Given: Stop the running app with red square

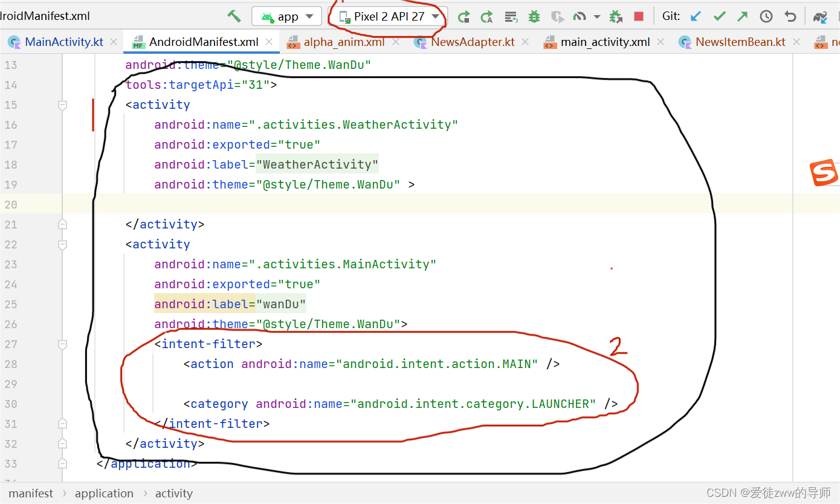Looking at the screenshot, I should click(x=639, y=16).
